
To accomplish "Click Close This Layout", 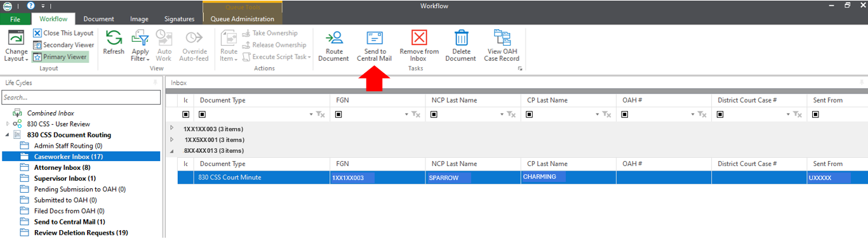I will 63,33.
